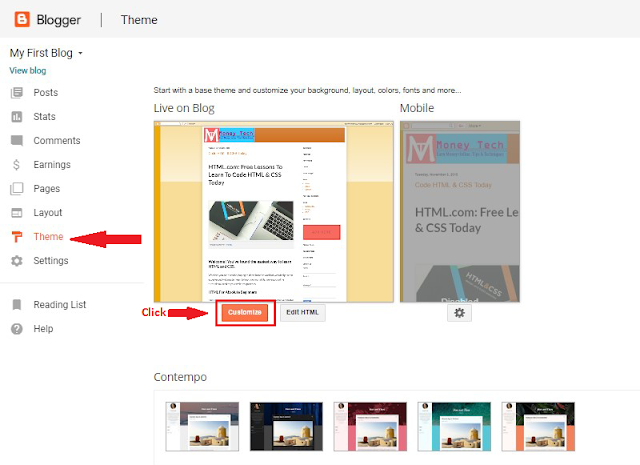Image resolution: width=640 pixels, height=465 pixels.
Task: Click the Live on Blog theme preview
Action: pos(273,211)
